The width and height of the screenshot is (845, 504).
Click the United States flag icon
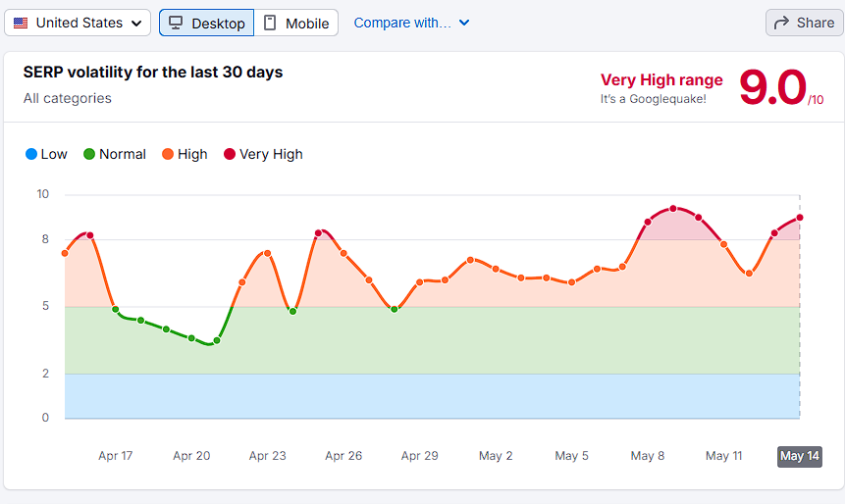tap(21, 24)
